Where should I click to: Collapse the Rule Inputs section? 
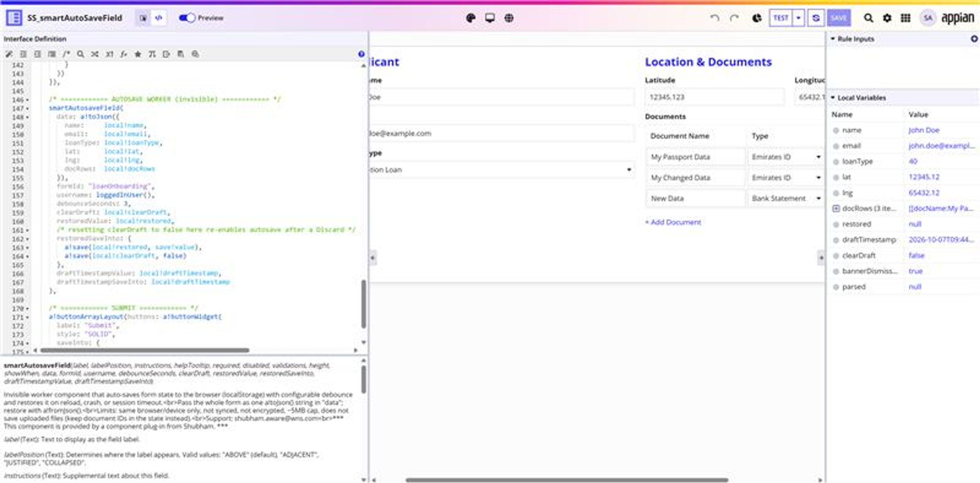point(832,39)
